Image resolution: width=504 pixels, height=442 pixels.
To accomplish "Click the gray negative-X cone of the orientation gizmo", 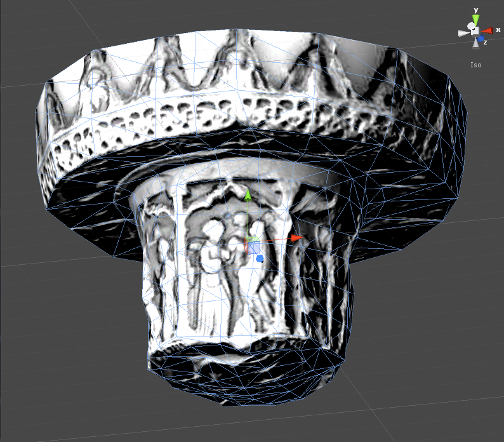I will point(464,34).
